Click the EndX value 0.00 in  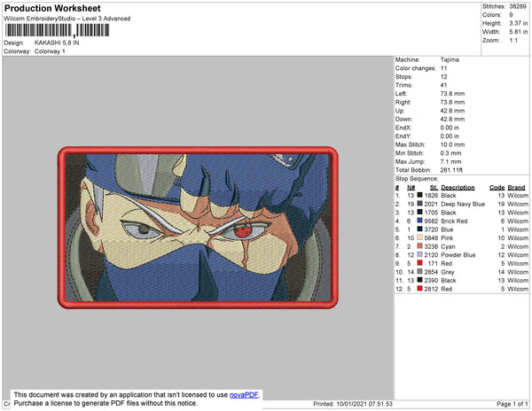[x=450, y=128]
